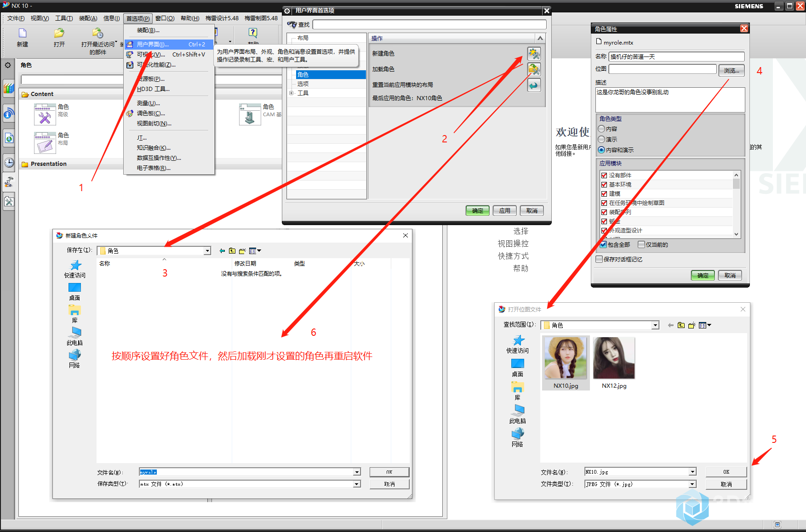This screenshot has width=806, height=532.
Task: Click create new folder icon in 打开位图文件 dialog
Action: 692,325
